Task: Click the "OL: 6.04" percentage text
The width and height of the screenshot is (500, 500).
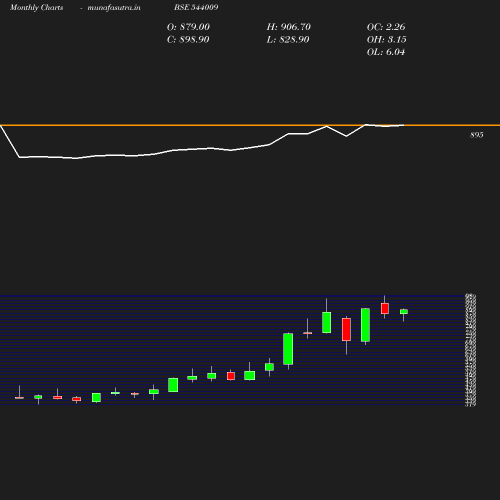Action: pyautogui.click(x=386, y=52)
